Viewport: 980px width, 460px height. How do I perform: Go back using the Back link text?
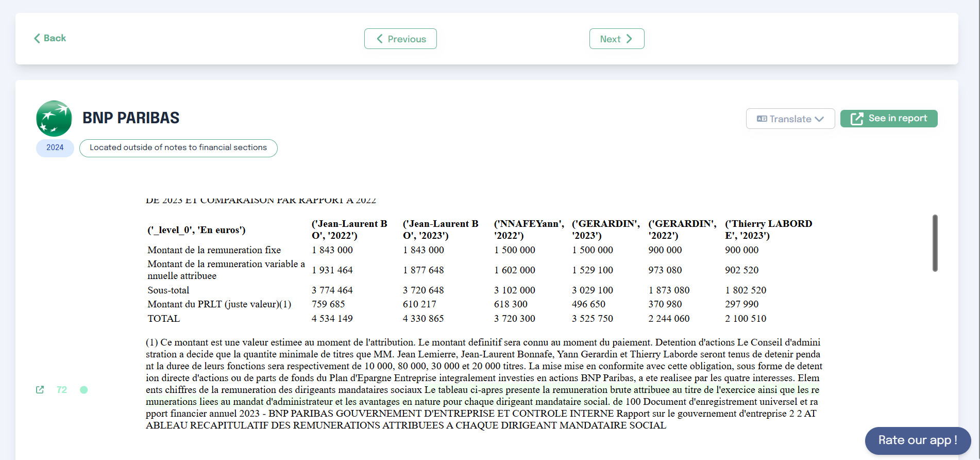(x=55, y=38)
